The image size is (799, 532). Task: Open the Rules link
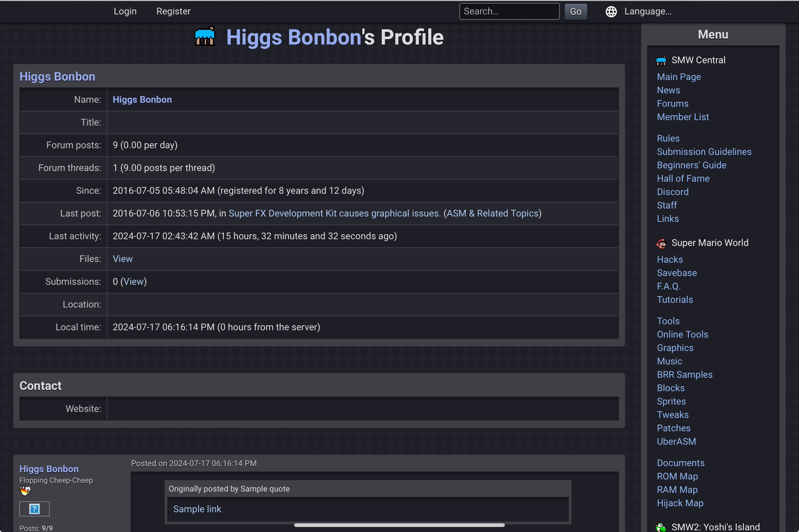pyautogui.click(x=668, y=138)
